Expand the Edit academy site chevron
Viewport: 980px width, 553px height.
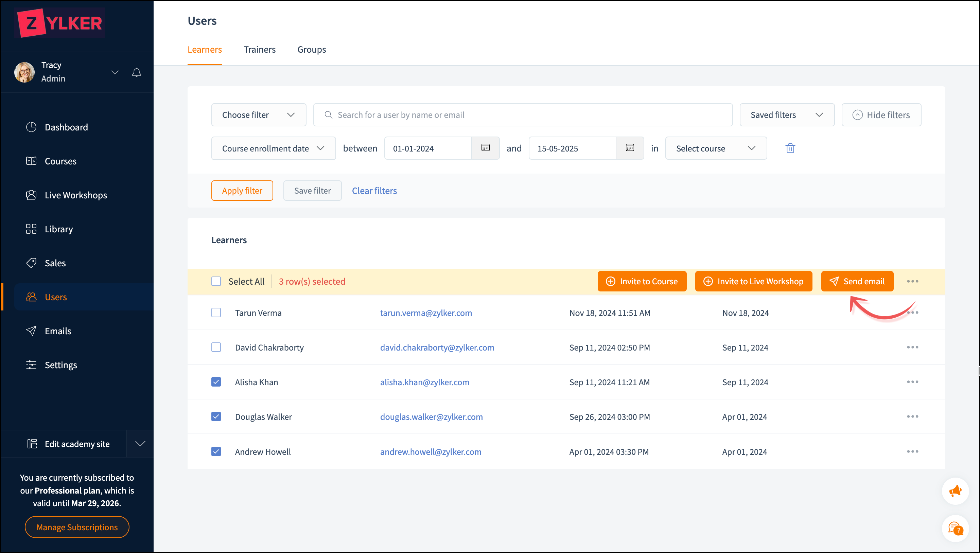point(140,444)
